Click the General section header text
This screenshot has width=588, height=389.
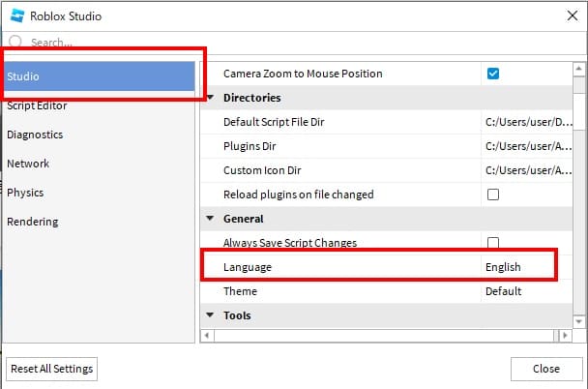(x=244, y=219)
